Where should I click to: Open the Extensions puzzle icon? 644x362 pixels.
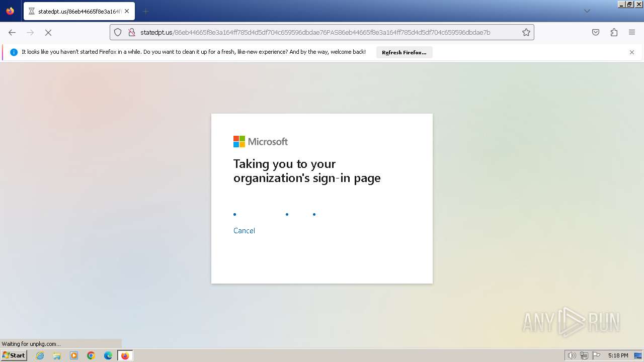614,32
